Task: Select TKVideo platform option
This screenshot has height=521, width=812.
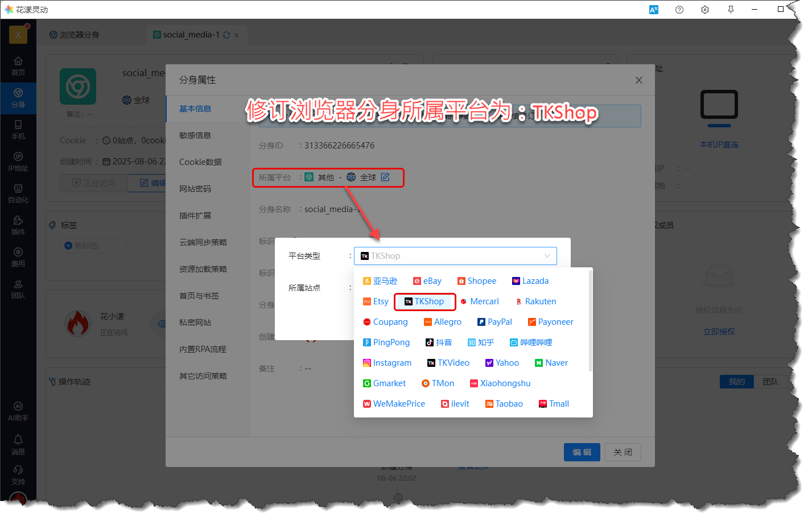Action: (x=448, y=363)
